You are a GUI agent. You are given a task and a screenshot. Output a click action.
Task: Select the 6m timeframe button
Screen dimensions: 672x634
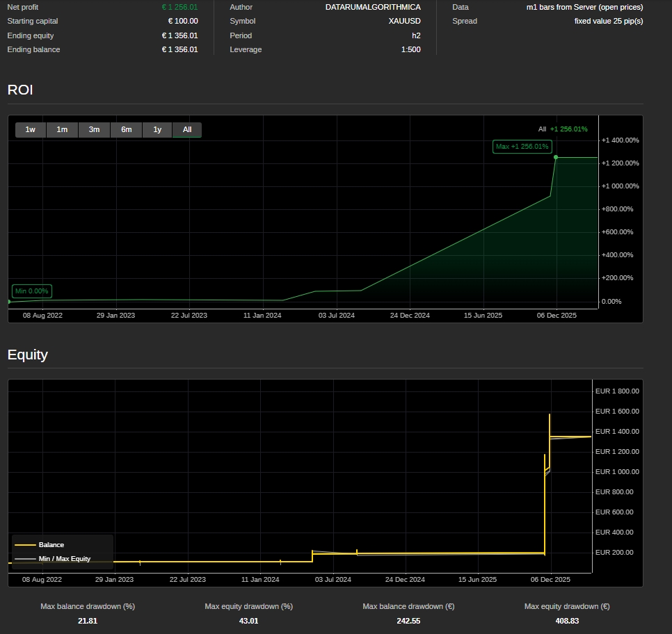point(126,129)
